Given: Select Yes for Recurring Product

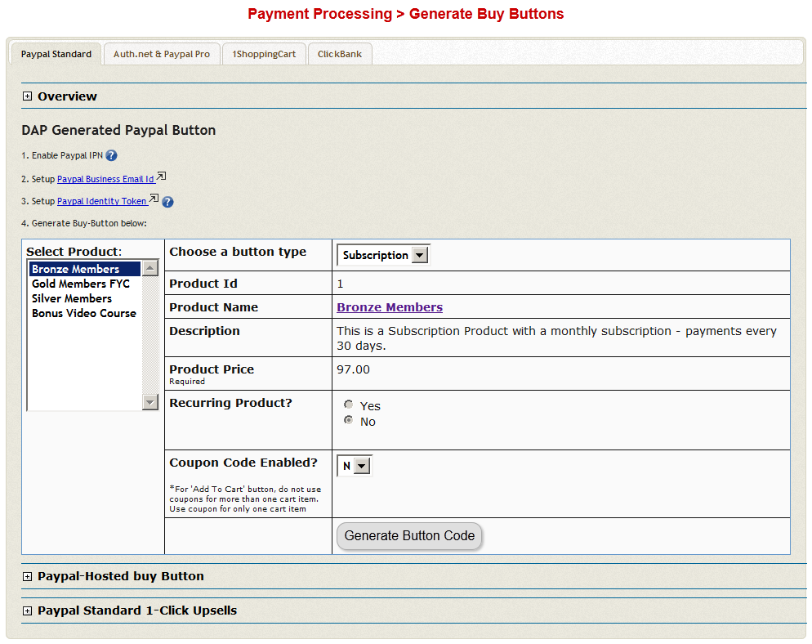Looking at the screenshot, I should 349,405.
